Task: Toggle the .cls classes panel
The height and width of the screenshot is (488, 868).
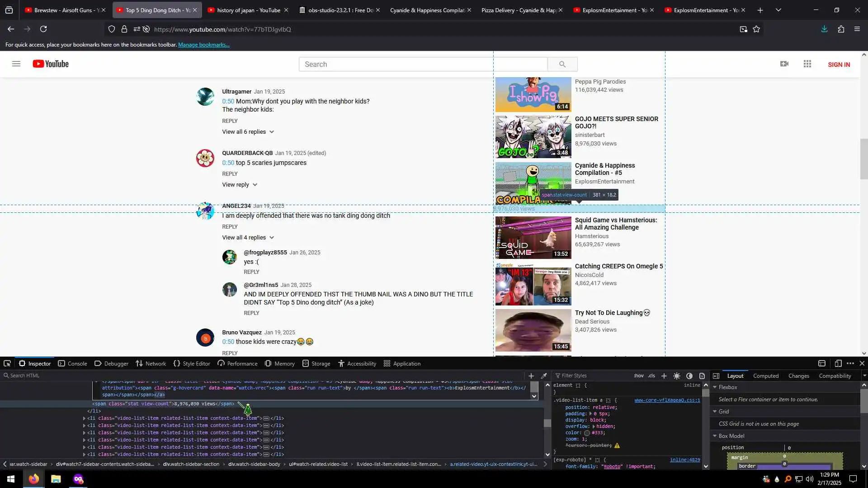Action: pyautogui.click(x=651, y=376)
